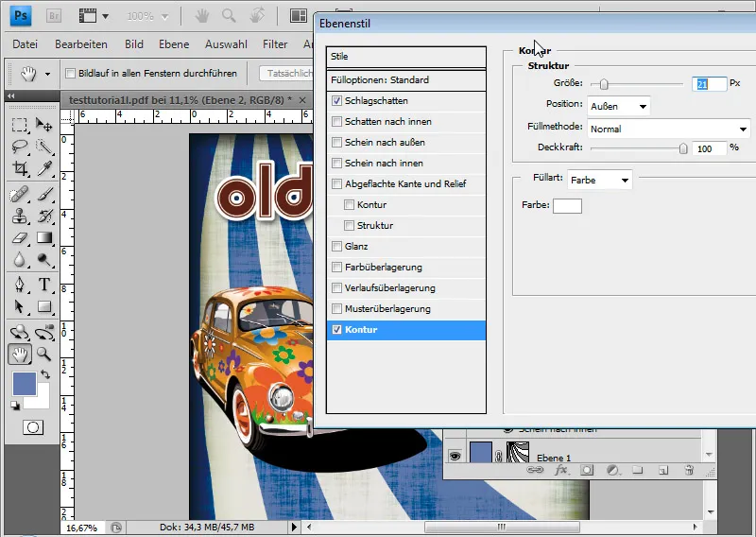
Task: Select the Lasso tool
Action: [x=19, y=147]
